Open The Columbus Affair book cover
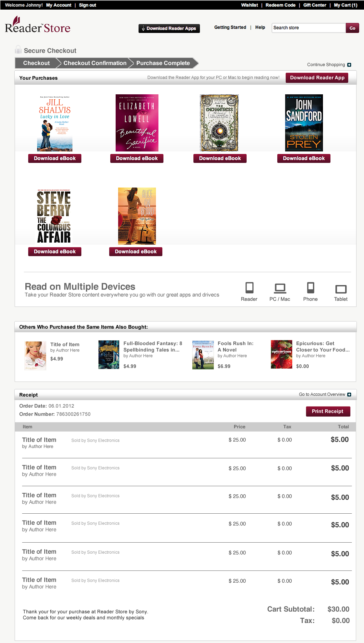 (x=54, y=216)
